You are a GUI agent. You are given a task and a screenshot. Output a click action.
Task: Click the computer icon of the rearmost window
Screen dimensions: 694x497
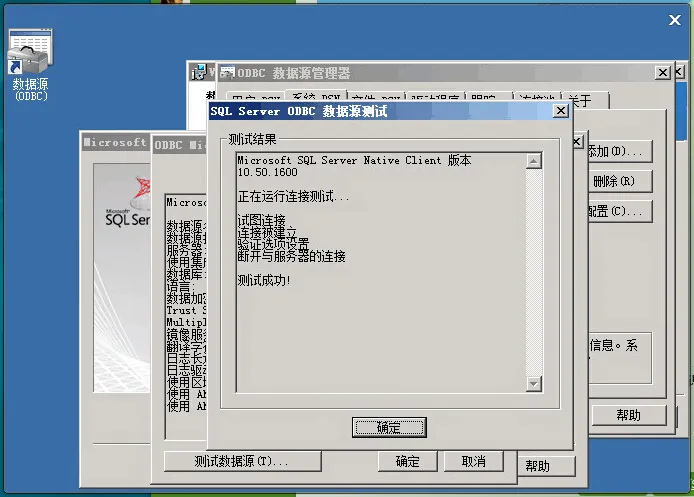[x=199, y=72]
